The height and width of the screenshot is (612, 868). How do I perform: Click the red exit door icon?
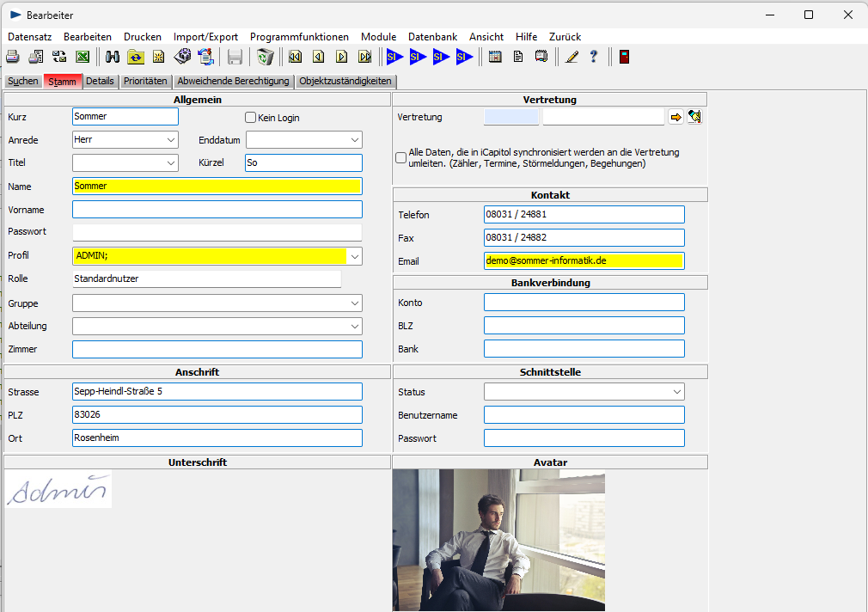click(x=624, y=57)
